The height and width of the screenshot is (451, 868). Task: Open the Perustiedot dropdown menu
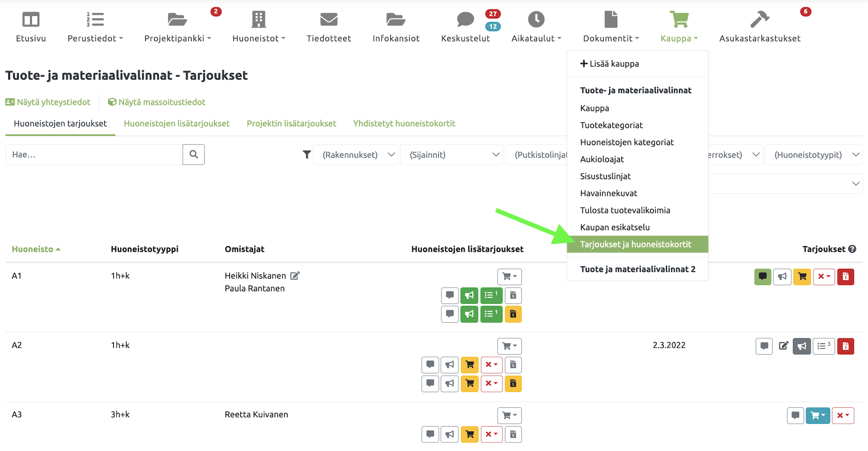click(x=95, y=39)
